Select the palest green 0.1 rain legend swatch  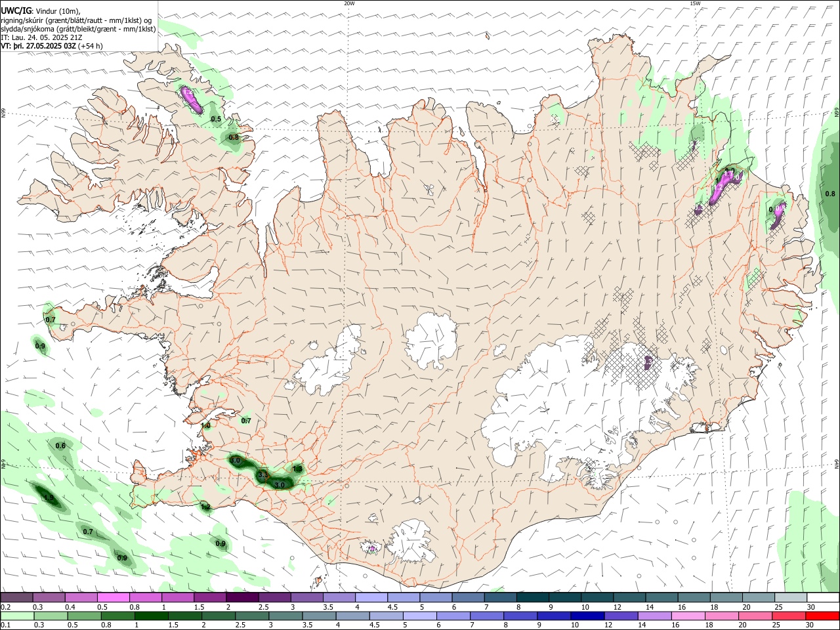[x=16, y=616]
